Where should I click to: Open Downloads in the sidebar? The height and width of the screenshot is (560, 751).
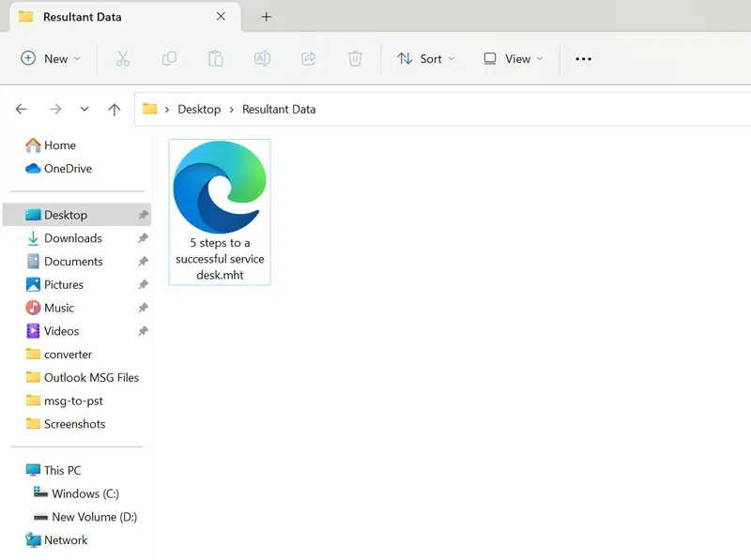point(72,238)
